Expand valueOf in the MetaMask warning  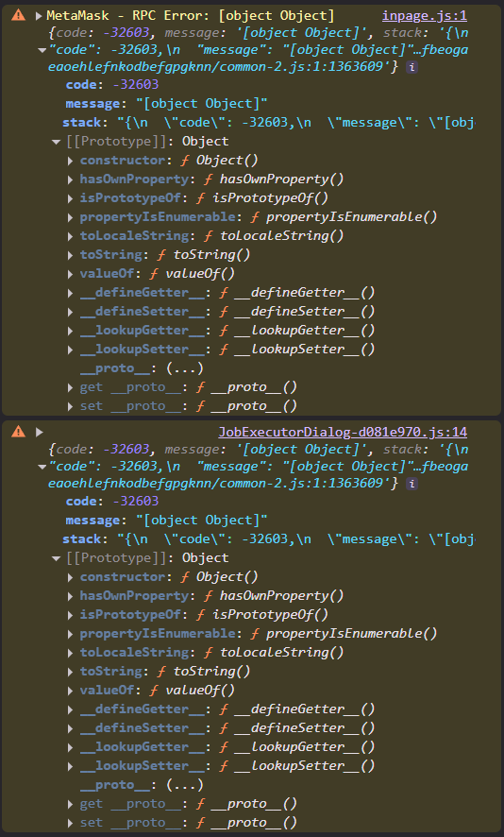[x=71, y=274]
